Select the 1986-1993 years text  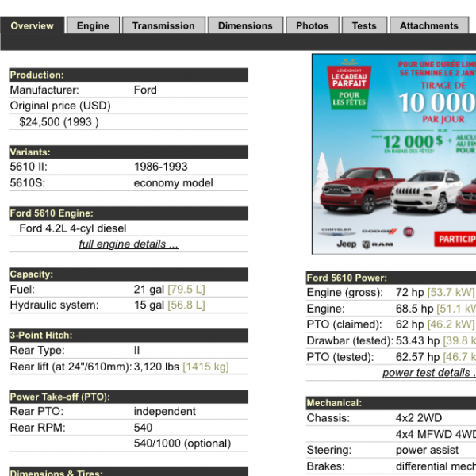pyautogui.click(x=161, y=167)
